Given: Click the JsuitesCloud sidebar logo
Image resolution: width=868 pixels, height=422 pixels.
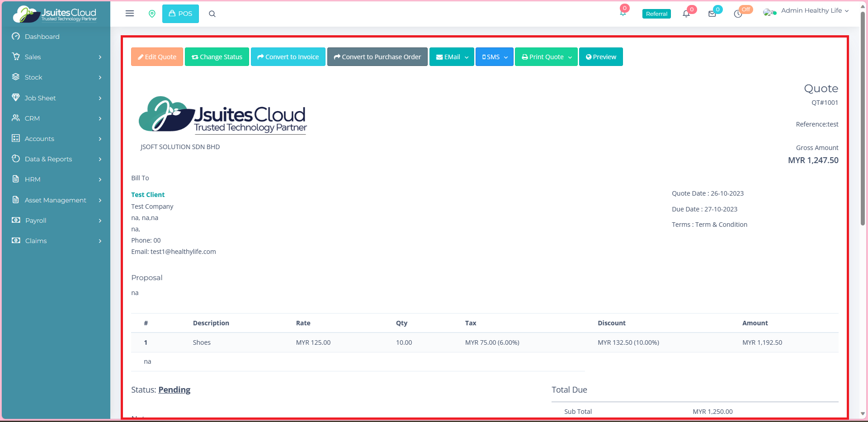Looking at the screenshot, I should [55, 14].
